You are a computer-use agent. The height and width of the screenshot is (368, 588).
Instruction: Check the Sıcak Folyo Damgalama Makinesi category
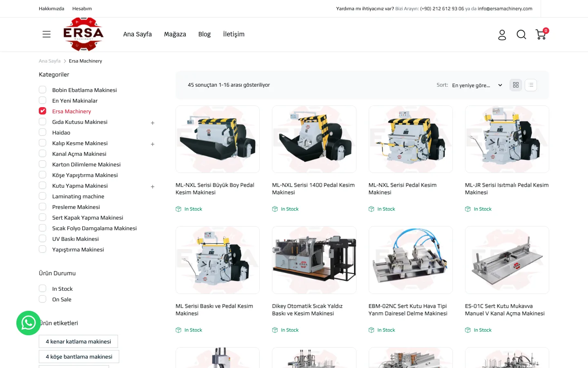(x=42, y=228)
